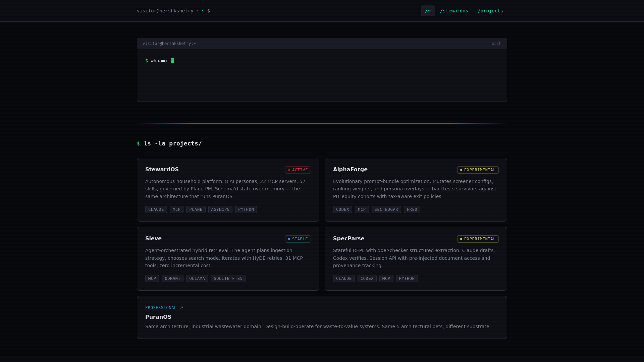644x362 pixels.
Task: Click the SEC EDGAR tag chip
Action: [x=386, y=209]
